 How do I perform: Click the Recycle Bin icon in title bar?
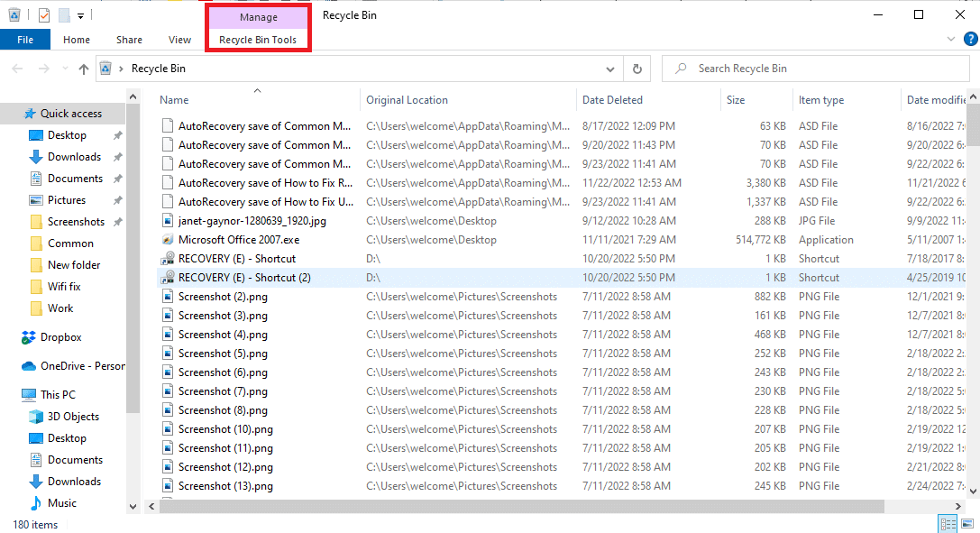coord(14,14)
